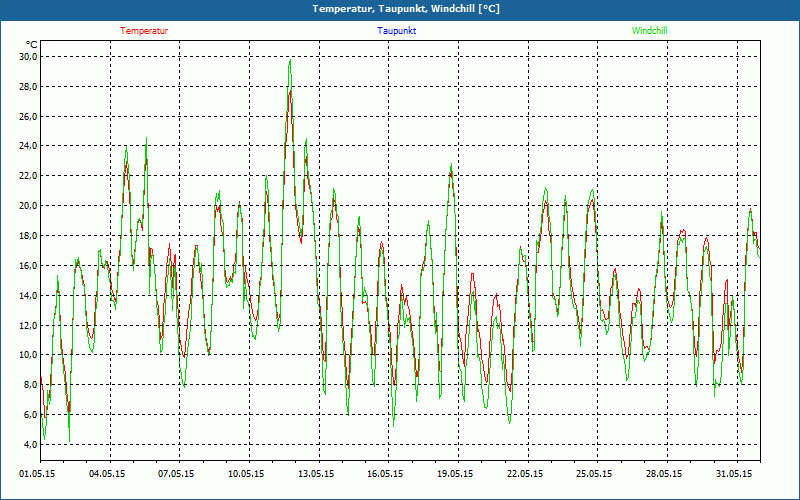Click the °C unit label on the y-axis

(32, 45)
